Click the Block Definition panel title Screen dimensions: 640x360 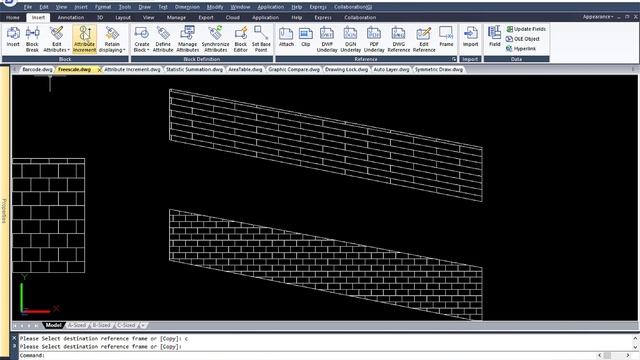pos(202,59)
